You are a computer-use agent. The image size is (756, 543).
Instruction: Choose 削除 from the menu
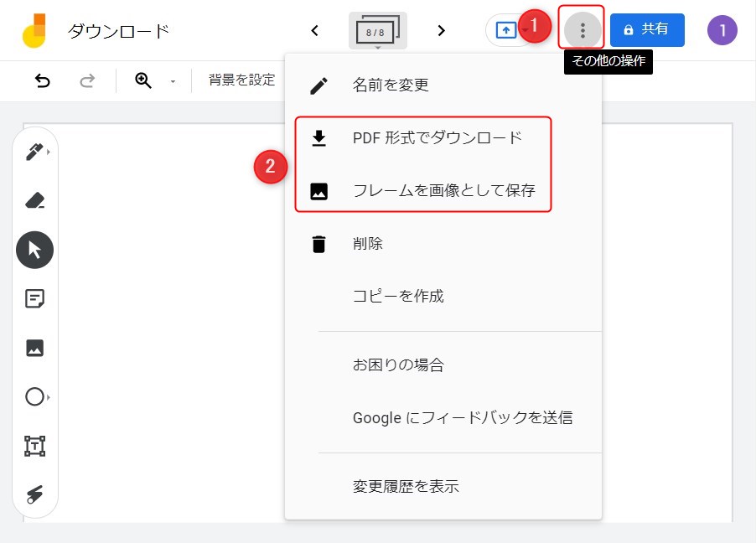coord(443,244)
